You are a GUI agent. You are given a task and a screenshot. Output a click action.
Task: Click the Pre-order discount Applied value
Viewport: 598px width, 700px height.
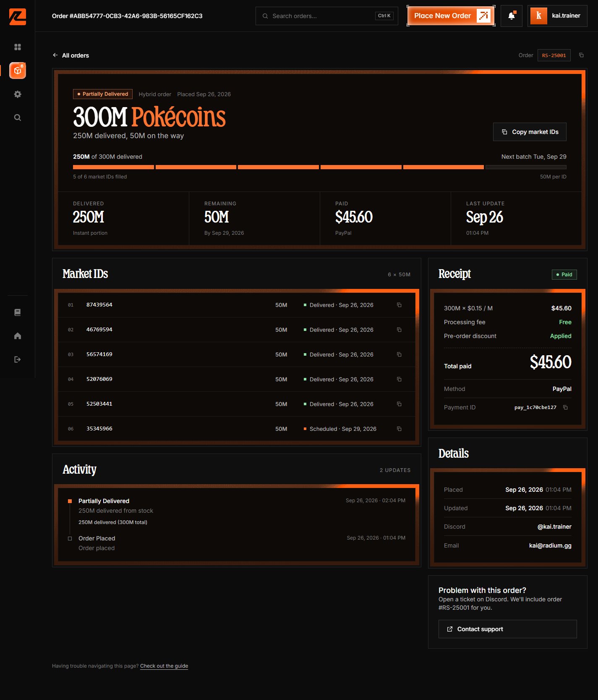click(561, 336)
